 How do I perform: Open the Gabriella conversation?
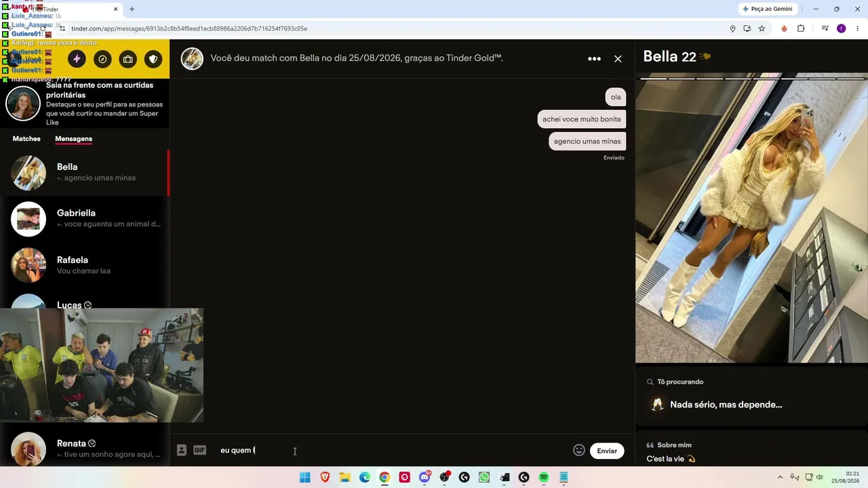pyautogui.click(x=85, y=218)
